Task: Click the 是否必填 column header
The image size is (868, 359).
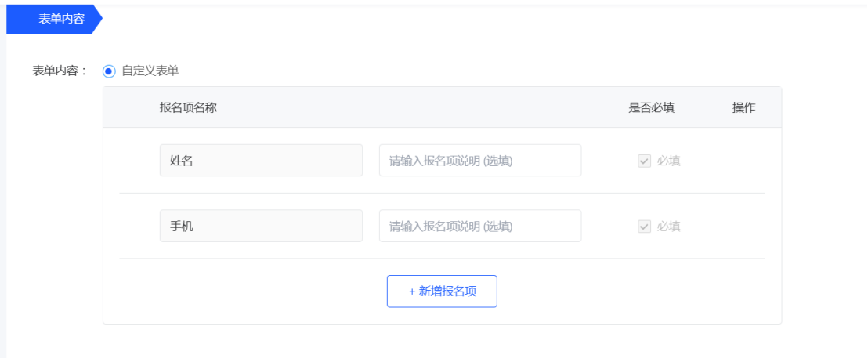Action: click(652, 108)
